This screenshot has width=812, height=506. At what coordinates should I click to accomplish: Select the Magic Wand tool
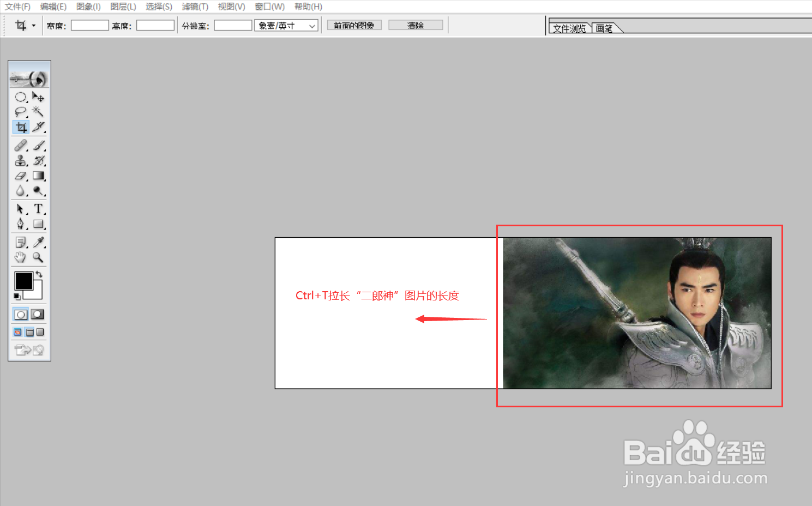tap(38, 112)
